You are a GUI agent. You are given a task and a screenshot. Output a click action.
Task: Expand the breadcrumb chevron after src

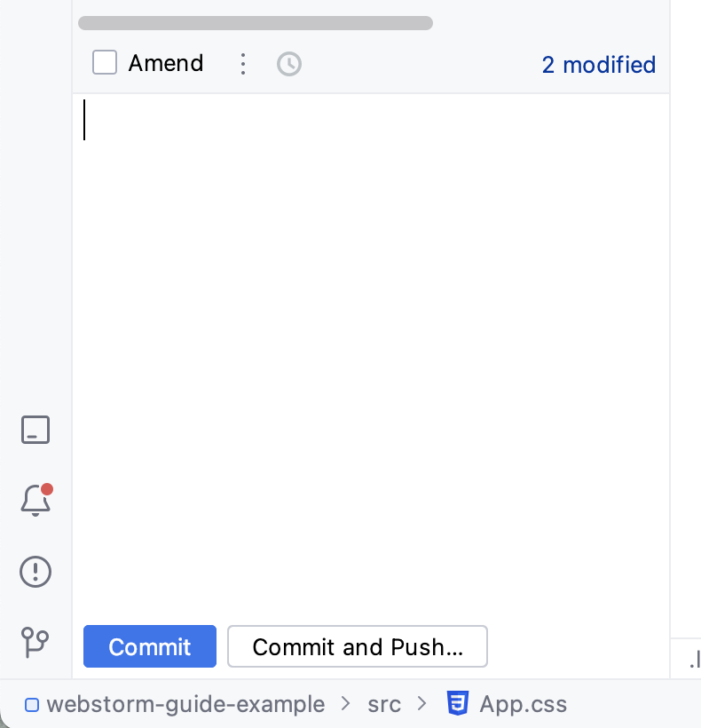pyautogui.click(x=421, y=704)
